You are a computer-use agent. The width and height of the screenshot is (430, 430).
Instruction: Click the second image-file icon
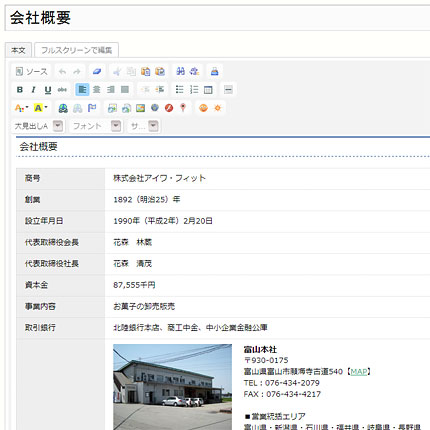pos(126,108)
